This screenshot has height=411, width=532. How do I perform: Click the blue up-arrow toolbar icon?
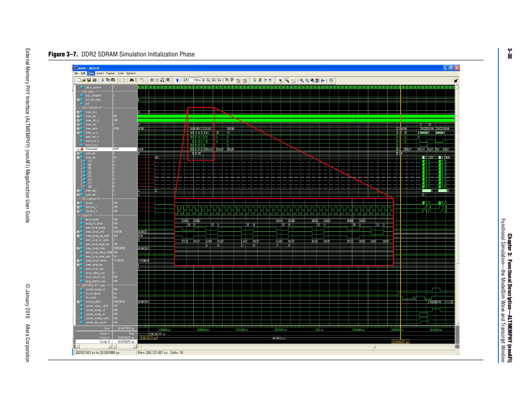pyautogui.click(x=177, y=80)
